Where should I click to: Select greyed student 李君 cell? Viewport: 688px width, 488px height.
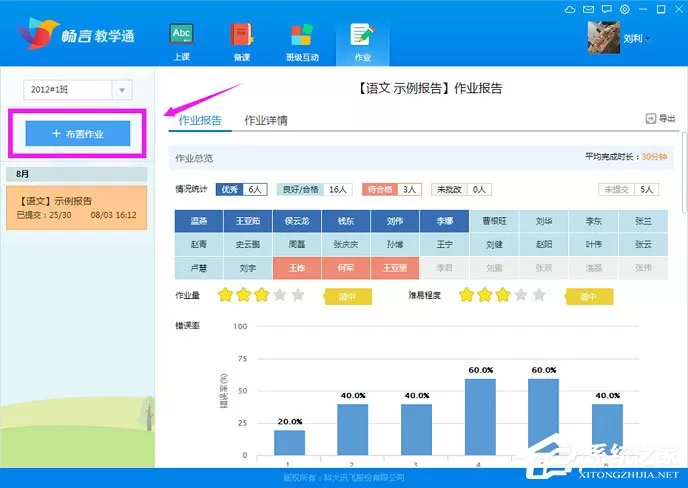point(444,268)
